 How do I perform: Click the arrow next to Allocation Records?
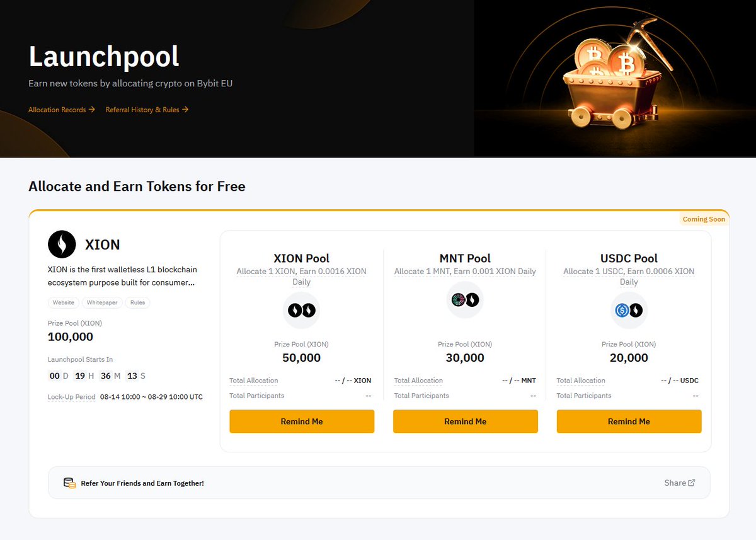tap(92, 110)
